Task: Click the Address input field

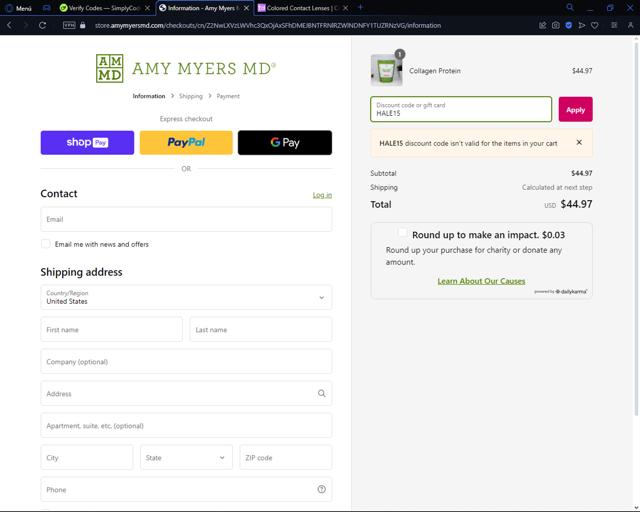Action: (x=186, y=394)
